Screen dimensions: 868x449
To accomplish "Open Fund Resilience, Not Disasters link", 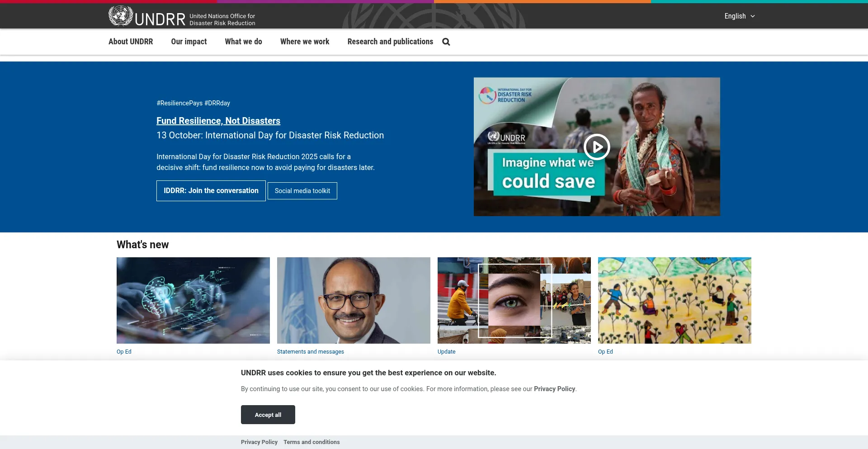I will [x=218, y=121].
